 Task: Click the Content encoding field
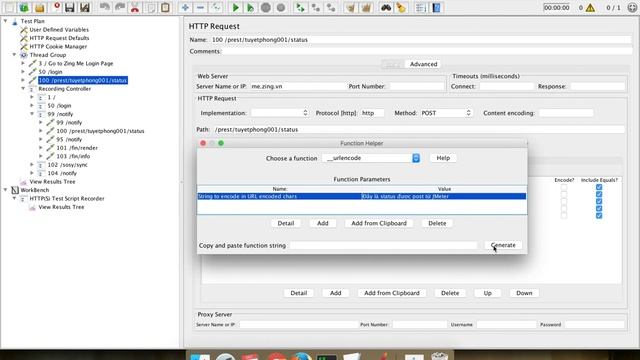(566, 113)
